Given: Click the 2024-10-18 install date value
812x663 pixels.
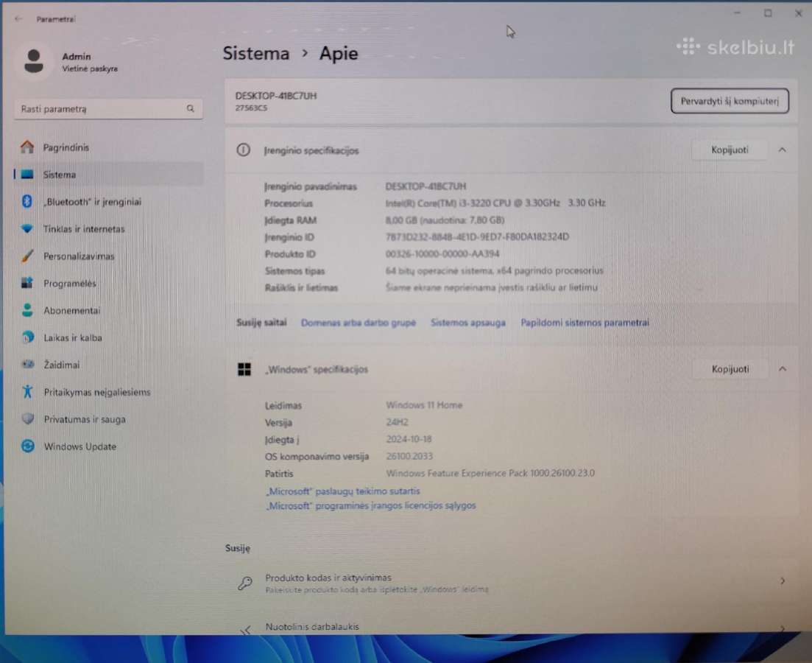Looking at the screenshot, I should pyautogui.click(x=409, y=439).
